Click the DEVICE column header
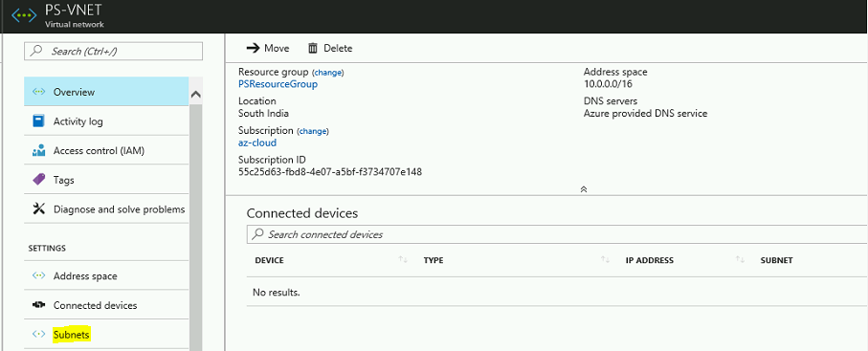 (x=270, y=260)
